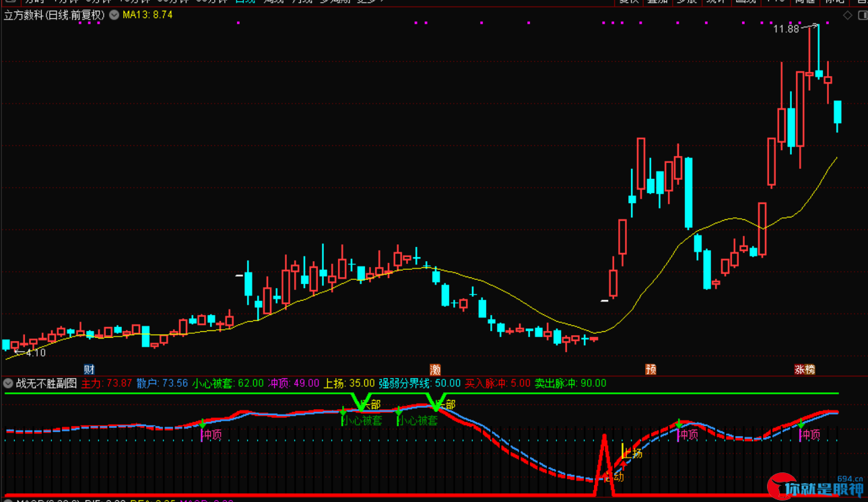Image resolution: width=868 pixels, height=502 pixels.
Task: Click the 上扬: 35.00 legend value
Action: point(349,384)
